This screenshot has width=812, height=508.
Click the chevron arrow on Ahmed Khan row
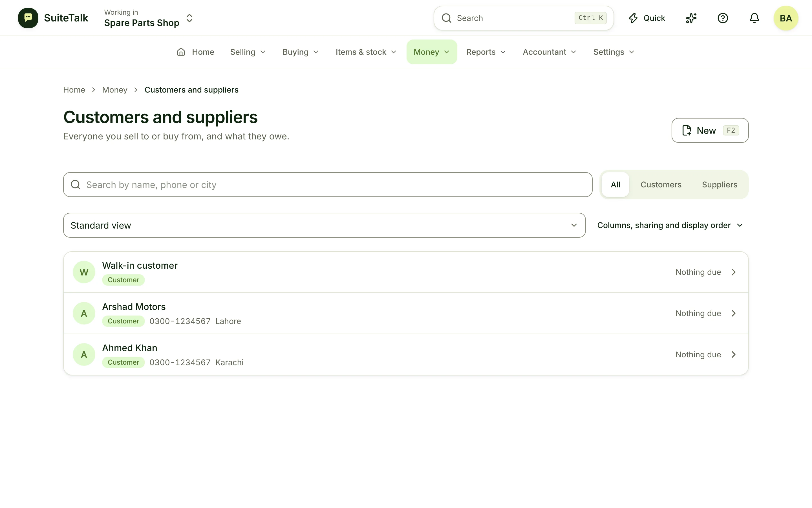point(734,354)
